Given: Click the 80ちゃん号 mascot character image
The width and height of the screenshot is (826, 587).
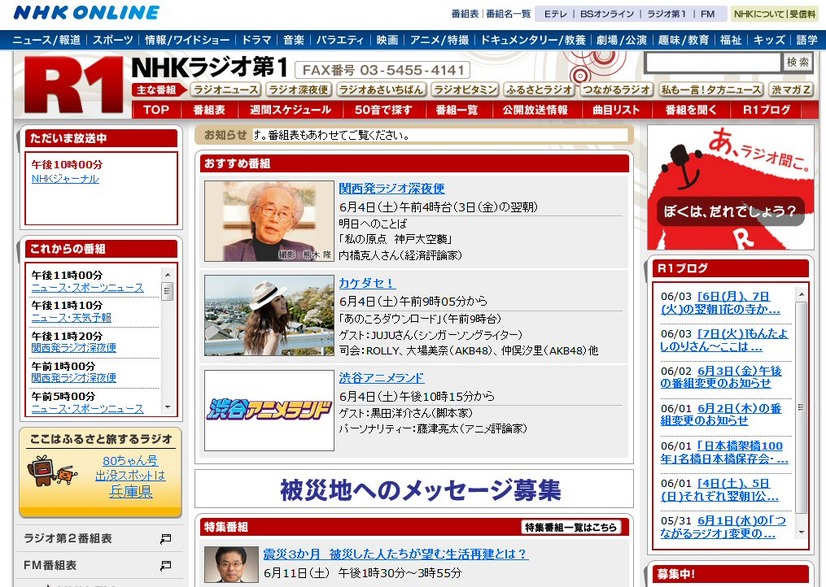Looking at the screenshot, I should (51, 472).
